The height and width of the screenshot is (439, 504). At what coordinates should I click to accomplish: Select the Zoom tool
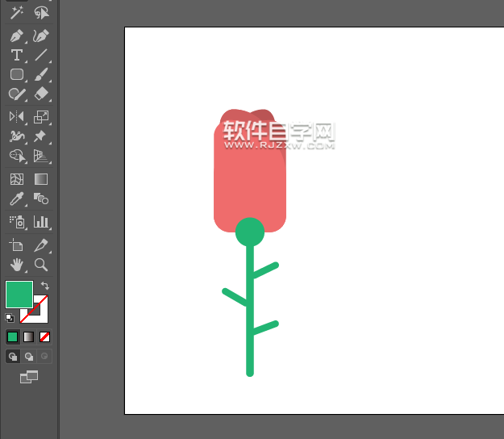pos(41,265)
